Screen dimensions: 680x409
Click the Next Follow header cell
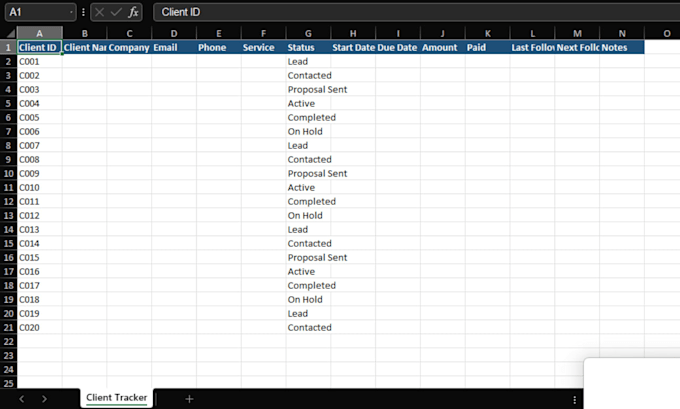point(577,47)
